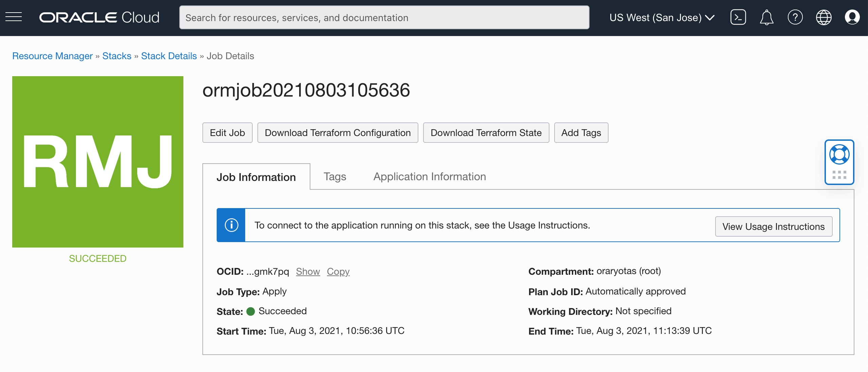Open the language globe menu
The width and height of the screenshot is (868, 372).
coord(824,17)
